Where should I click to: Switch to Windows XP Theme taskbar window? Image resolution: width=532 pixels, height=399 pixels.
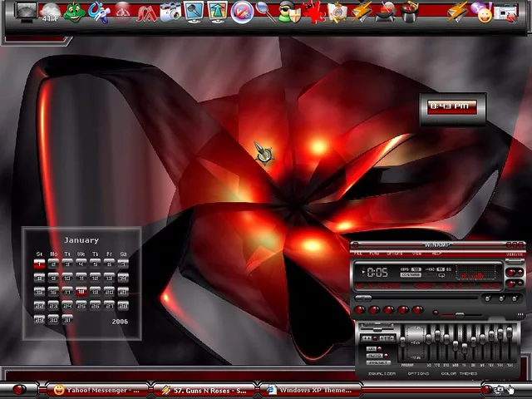point(308,390)
